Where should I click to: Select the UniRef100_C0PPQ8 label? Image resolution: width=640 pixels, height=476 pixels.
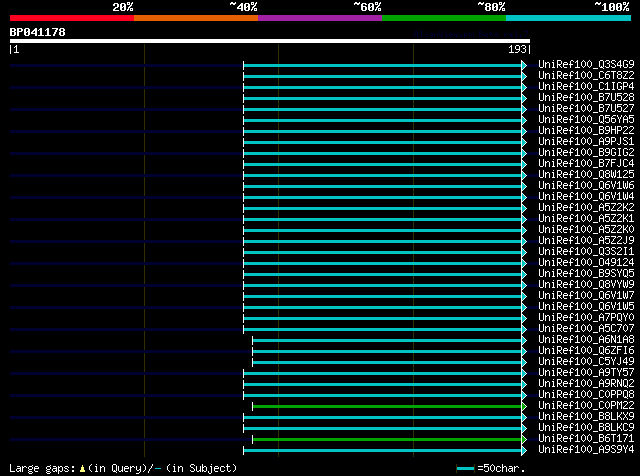[x=586, y=395]
